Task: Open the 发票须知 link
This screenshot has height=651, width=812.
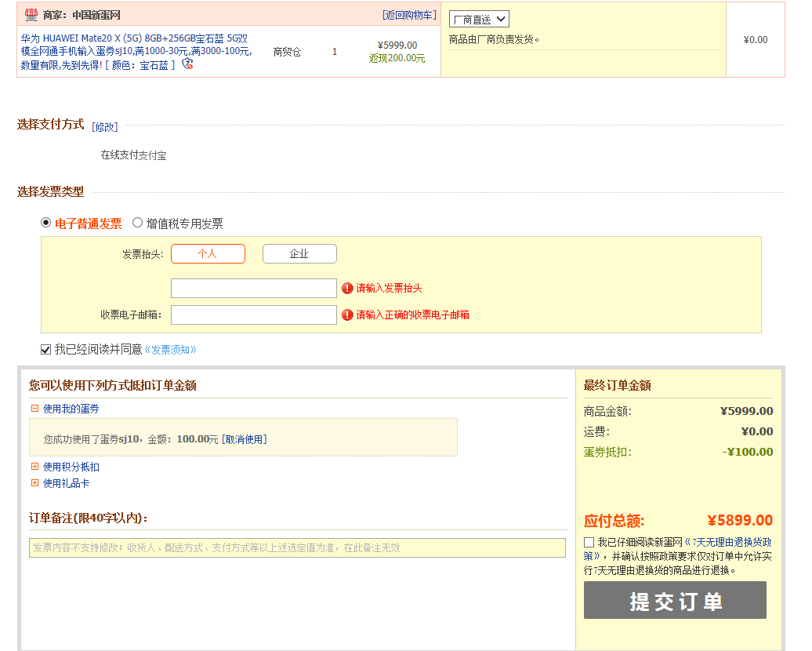Action: (170, 350)
